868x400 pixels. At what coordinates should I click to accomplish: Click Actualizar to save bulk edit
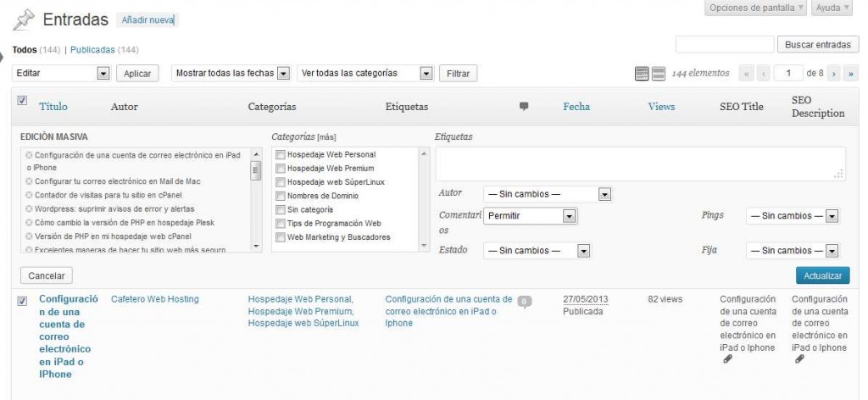coord(822,275)
